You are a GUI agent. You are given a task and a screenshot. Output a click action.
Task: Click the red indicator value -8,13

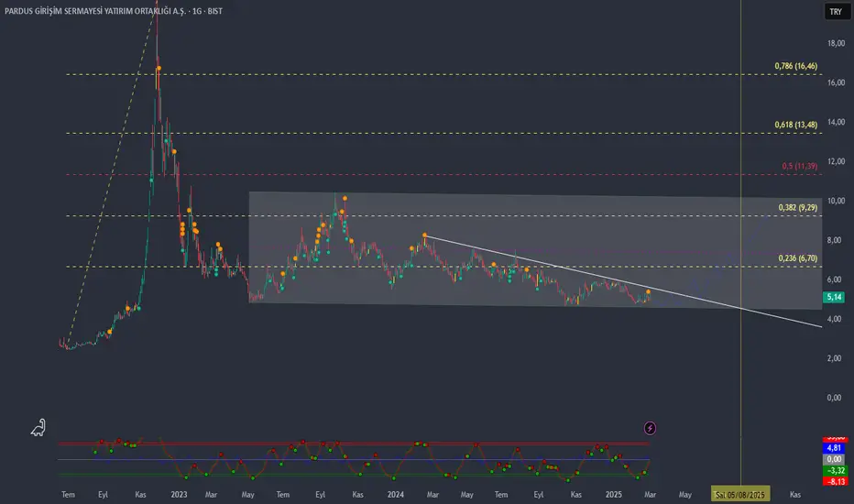(835, 482)
